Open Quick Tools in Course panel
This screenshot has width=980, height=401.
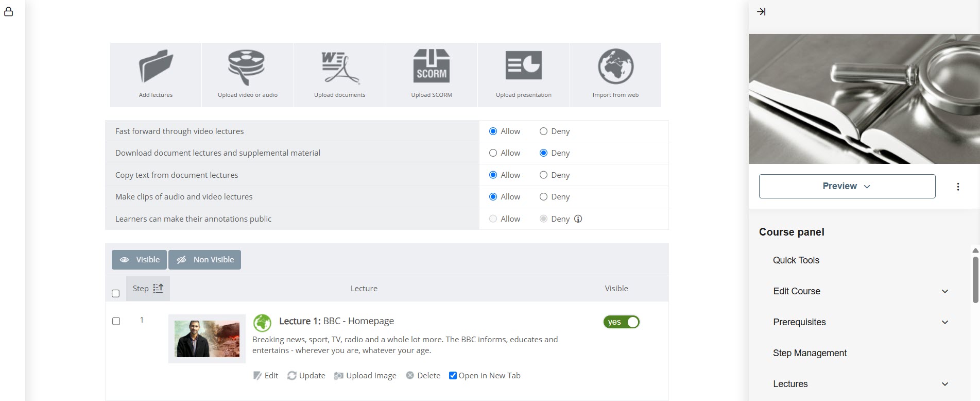(796, 260)
